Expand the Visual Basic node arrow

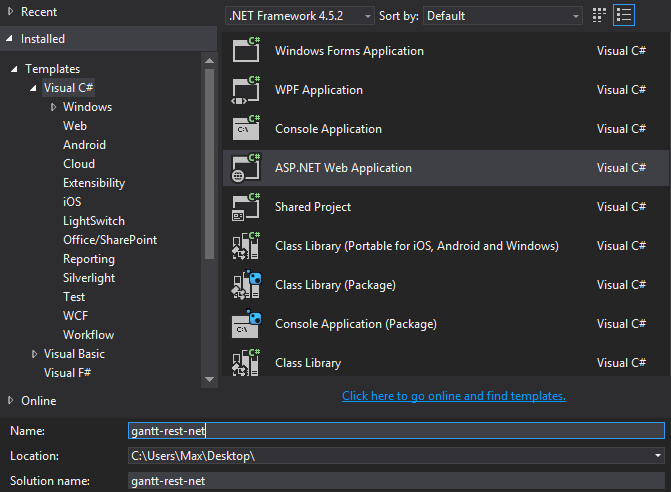click(34, 354)
